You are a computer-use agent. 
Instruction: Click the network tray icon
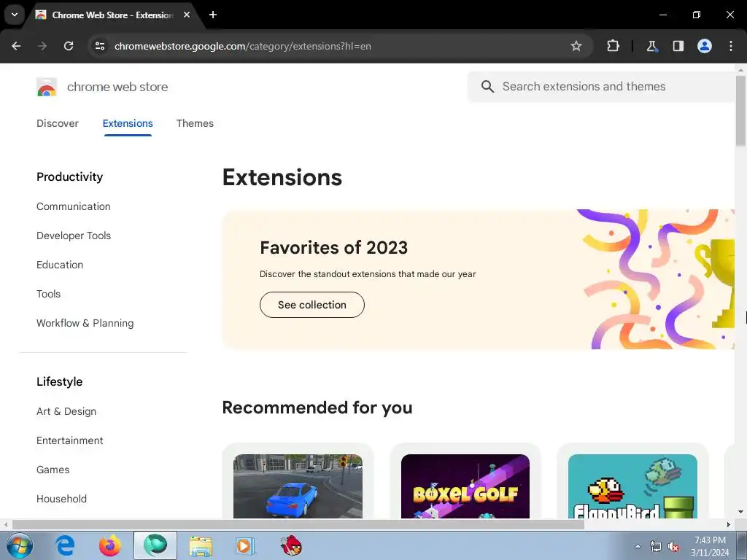pos(656,547)
